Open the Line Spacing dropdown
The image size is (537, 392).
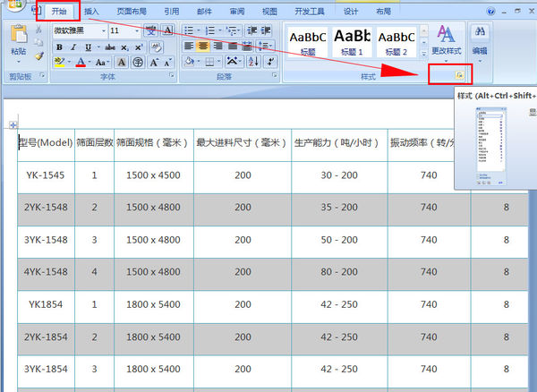point(270,46)
